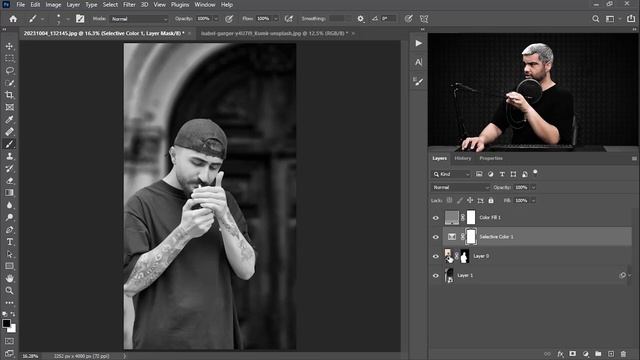The width and height of the screenshot is (640, 360).
Task: Select the Zoom tool
Action: 9,291
